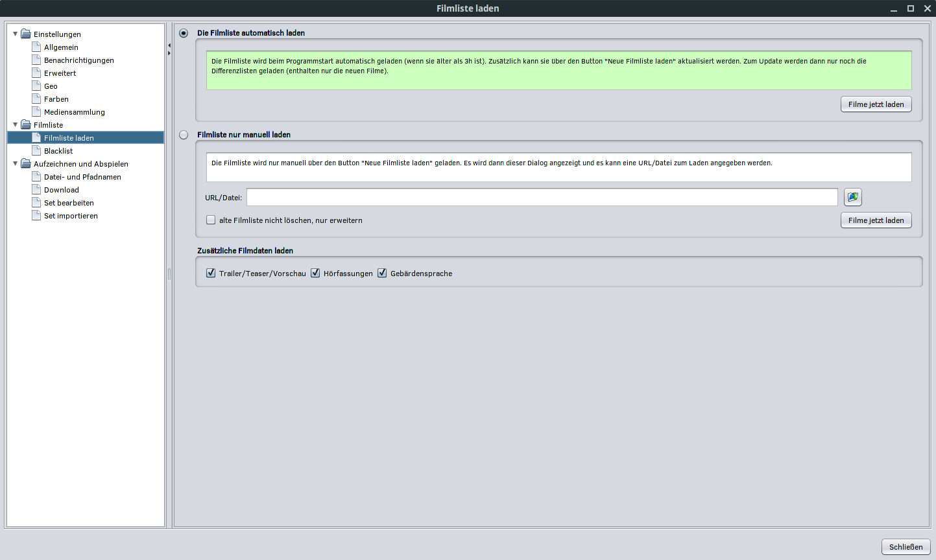Select 'Die Filmliste automatisch laden' radio button
This screenshot has height=560, width=936.
(184, 33)
